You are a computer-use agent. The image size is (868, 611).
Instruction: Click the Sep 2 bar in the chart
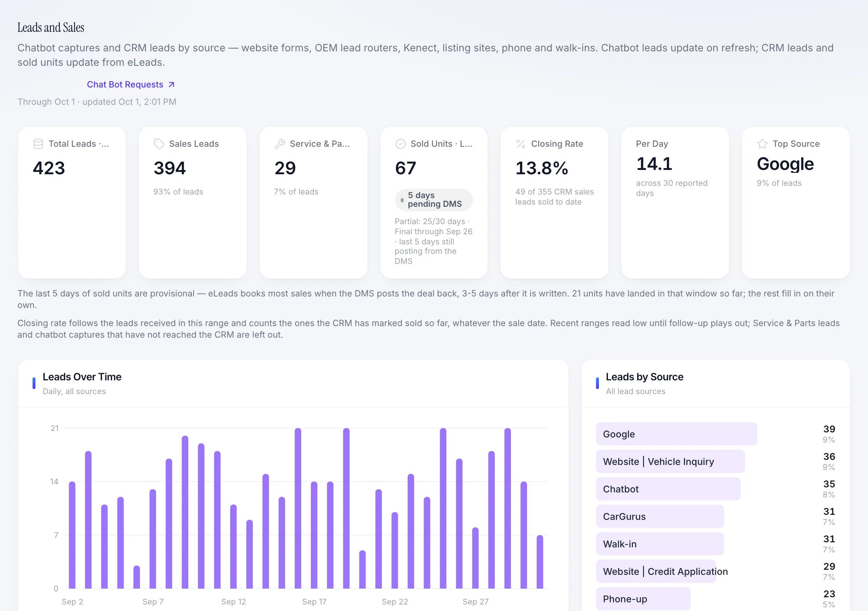coord(72,535)
